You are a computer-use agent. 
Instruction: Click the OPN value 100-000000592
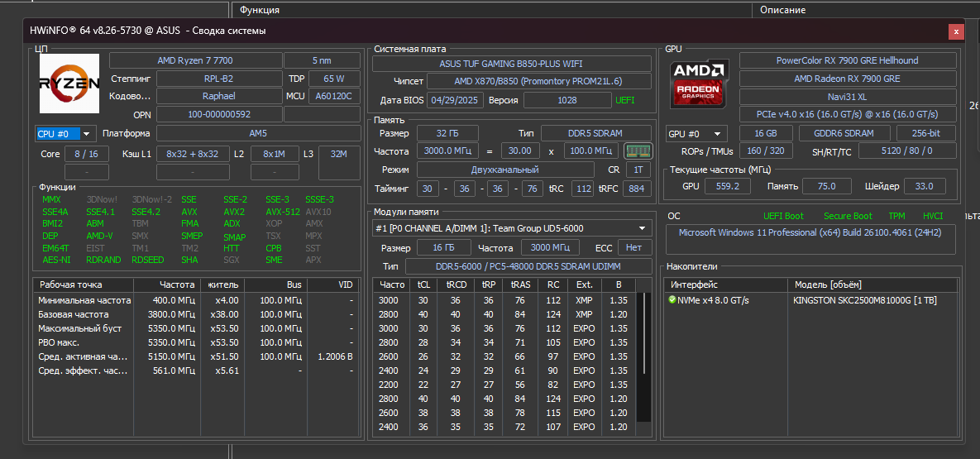pyautogui.click(x=219, y=114)
